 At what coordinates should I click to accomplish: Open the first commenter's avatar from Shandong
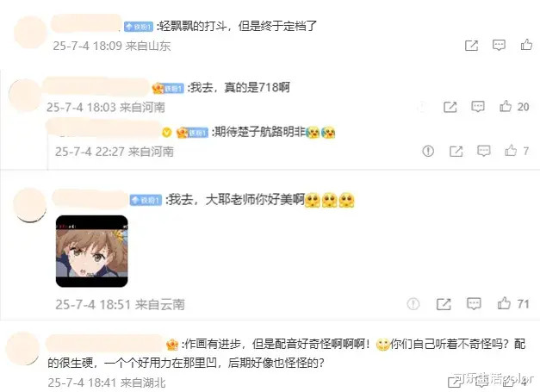pyautogui.click(x=30, y=32)
